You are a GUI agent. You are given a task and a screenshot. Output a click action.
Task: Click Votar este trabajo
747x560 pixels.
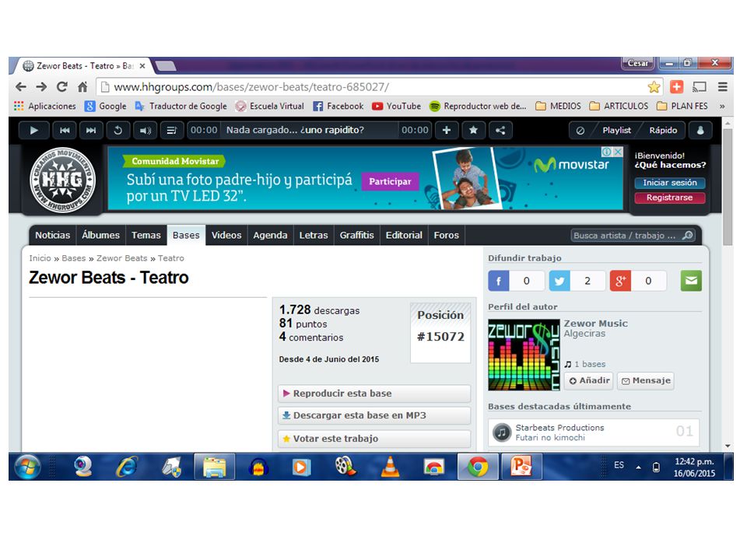click(374, 439)
